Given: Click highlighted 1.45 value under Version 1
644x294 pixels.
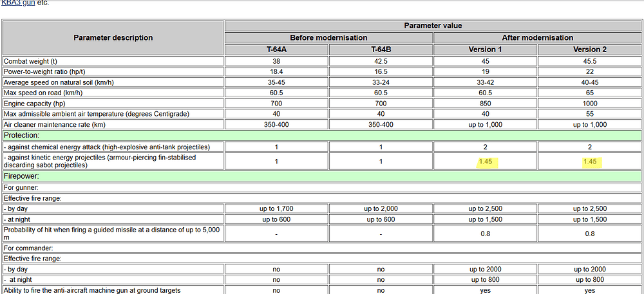Looking at the screenshot, I should [x=485, y=161].
